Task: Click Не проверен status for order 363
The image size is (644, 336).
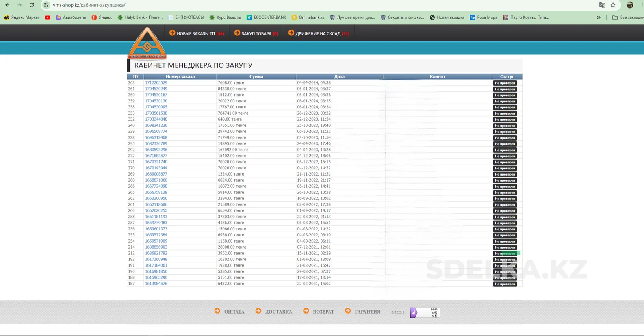Action: [505, 83]
